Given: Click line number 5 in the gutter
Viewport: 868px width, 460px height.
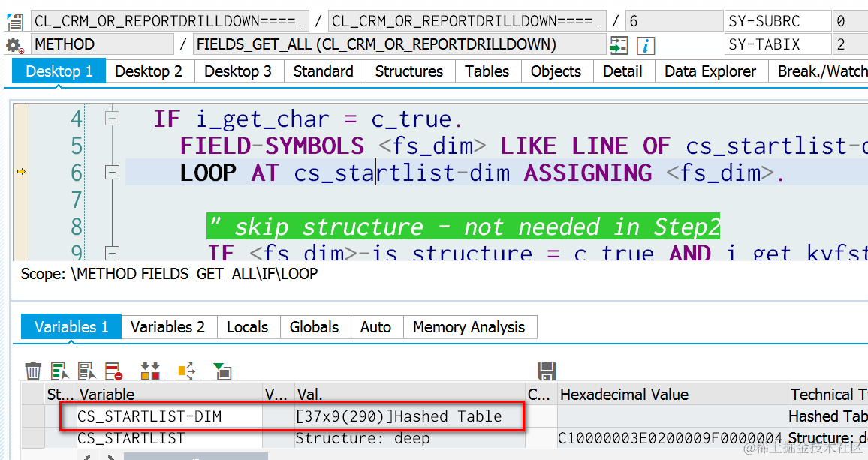Looking at the screenshot, I should (x=77, y=146).
